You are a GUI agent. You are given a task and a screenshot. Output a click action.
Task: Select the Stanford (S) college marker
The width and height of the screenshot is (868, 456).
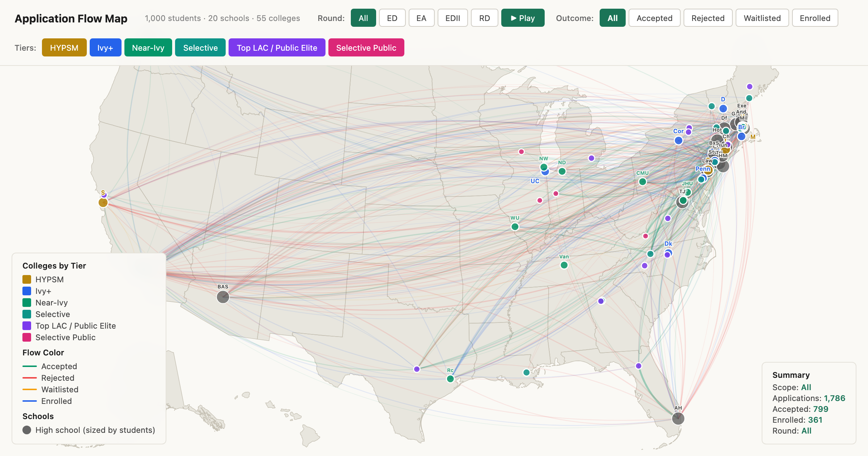pyautogui.click(x=103, y=203)
